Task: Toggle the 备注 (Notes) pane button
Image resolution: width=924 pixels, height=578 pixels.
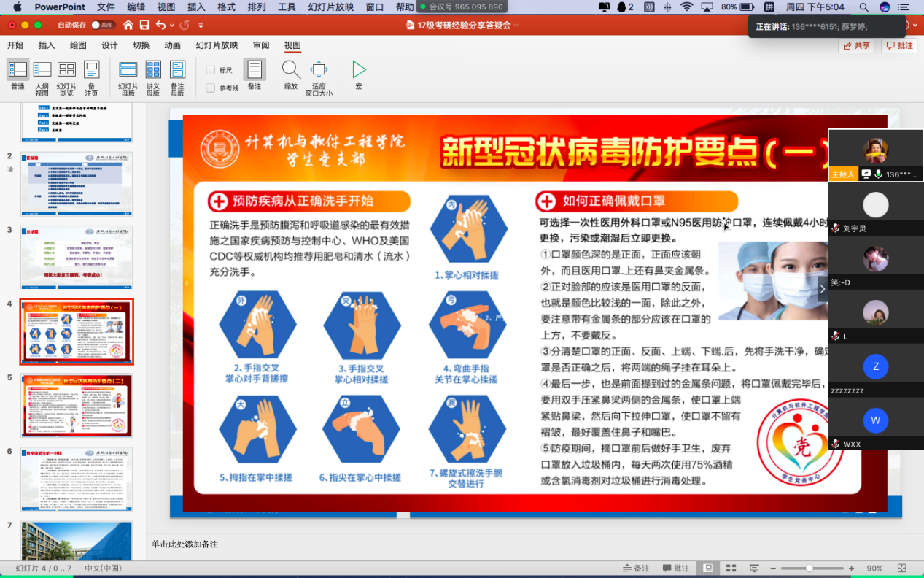Action: pyautogui.click(x=254, y=73)
